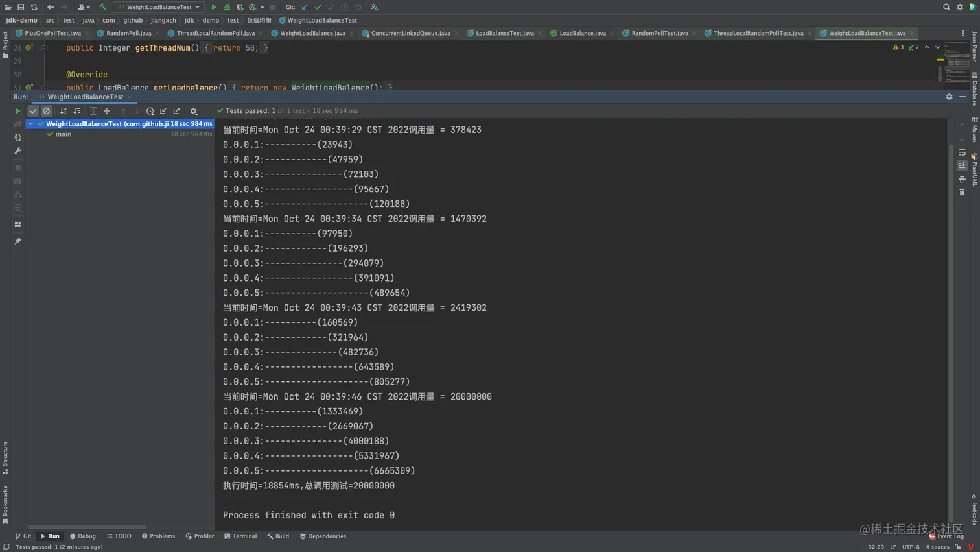Toggle Show Ignored tests button
The width and height of the screenshot is (980, 552).
(x=46, y=111)
